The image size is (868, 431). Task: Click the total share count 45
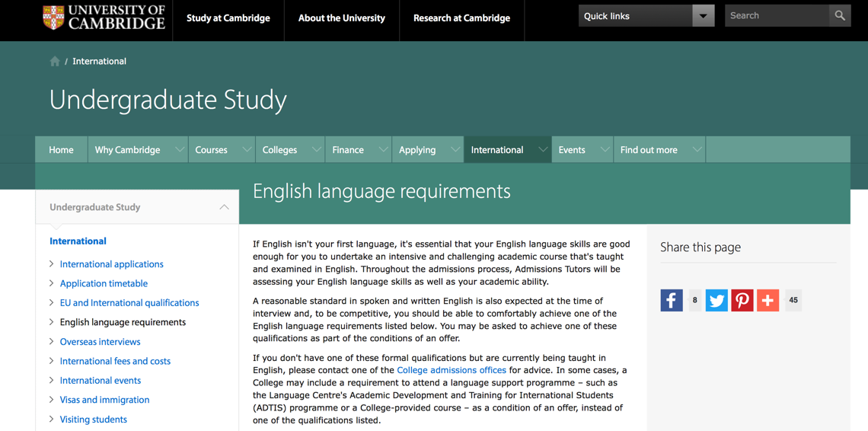coord(793,300)
